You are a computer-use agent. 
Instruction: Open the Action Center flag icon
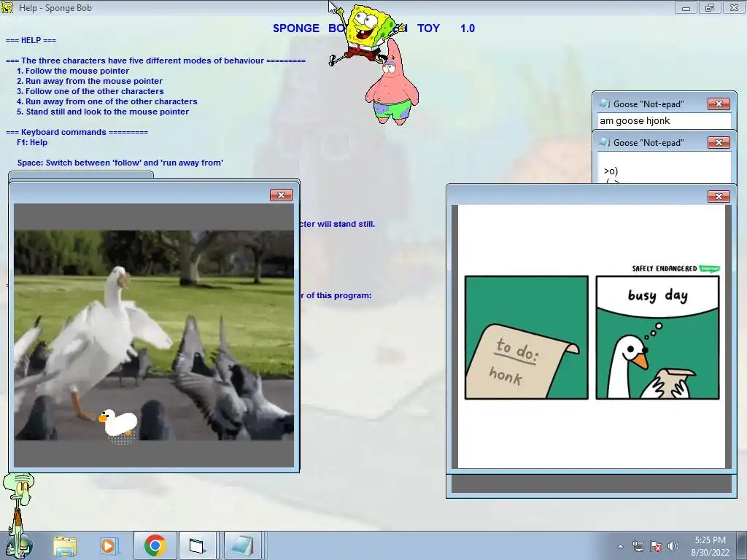click(x=656, y=546)
